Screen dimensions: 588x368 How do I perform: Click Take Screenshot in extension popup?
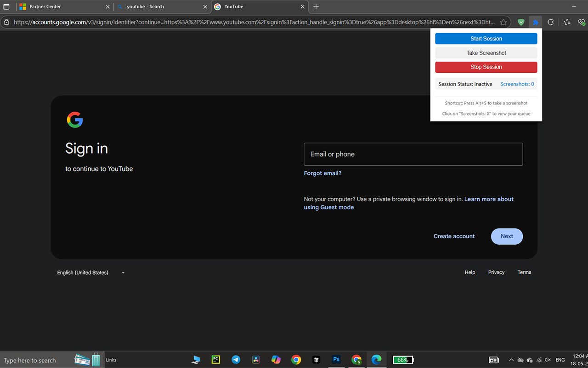[486, 53]
